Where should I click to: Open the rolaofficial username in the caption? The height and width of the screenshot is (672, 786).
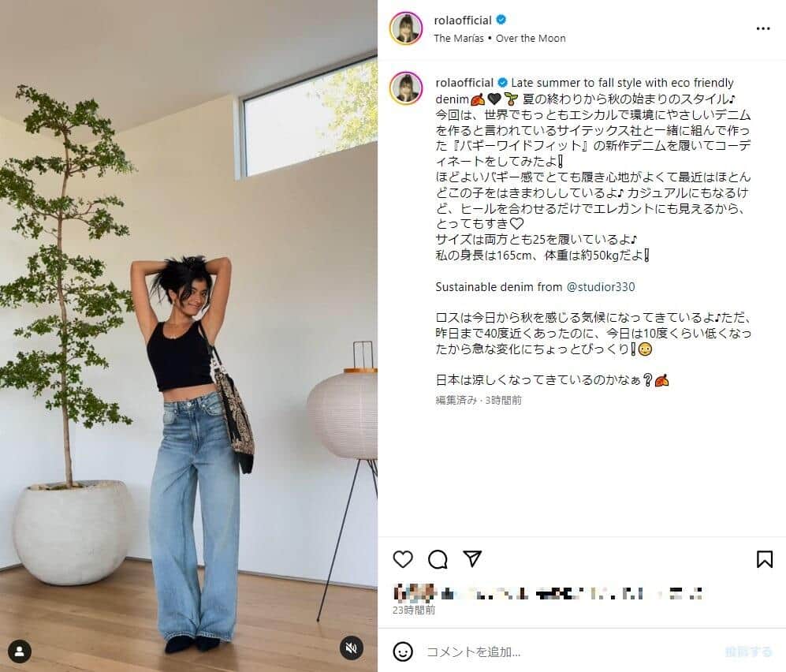pos(464,82)
